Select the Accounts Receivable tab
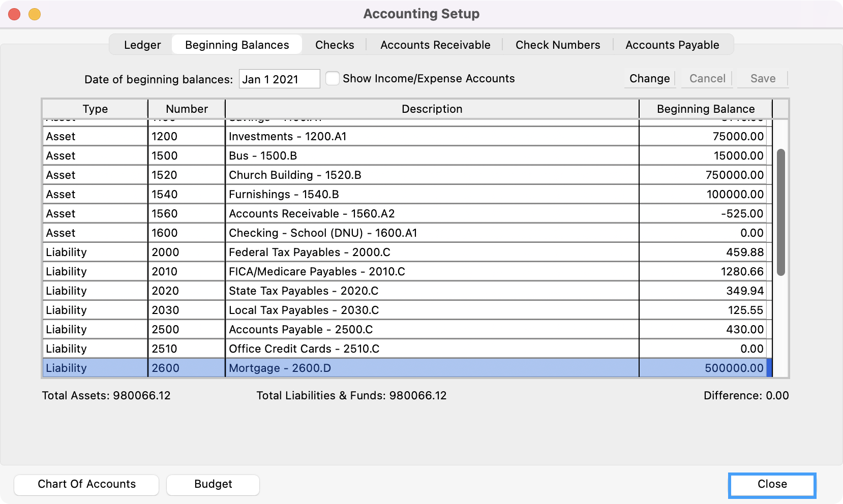Image resolution: width=843 pixels, height=504 pixels. pos(435,45)
